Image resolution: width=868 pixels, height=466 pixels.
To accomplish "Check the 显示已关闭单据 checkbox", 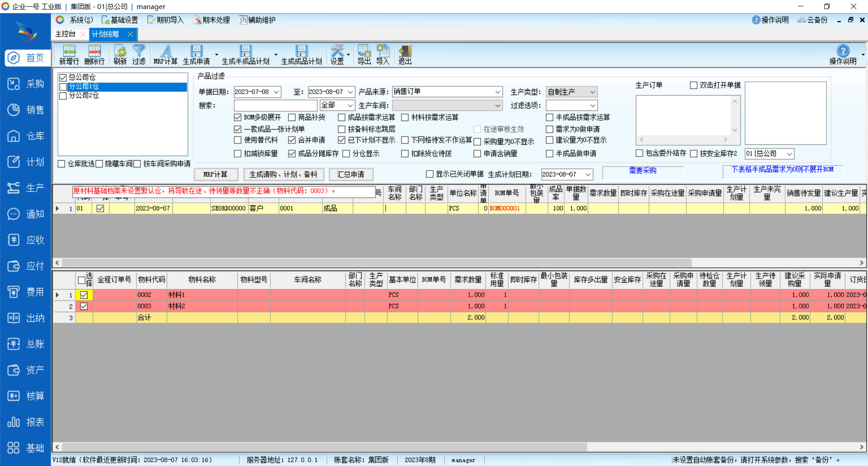I will (x=430, y=174).
